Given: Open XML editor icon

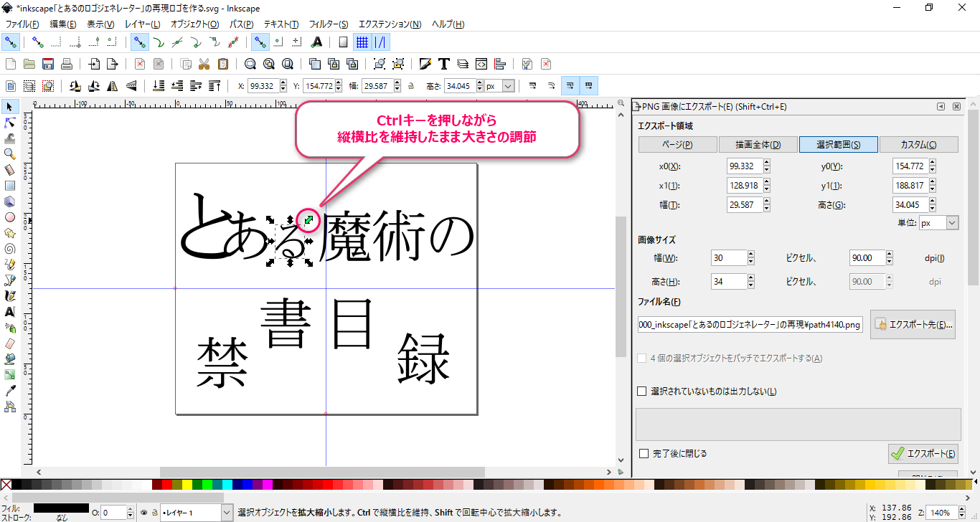Looking at the screenshot, I should coord(481,64).
